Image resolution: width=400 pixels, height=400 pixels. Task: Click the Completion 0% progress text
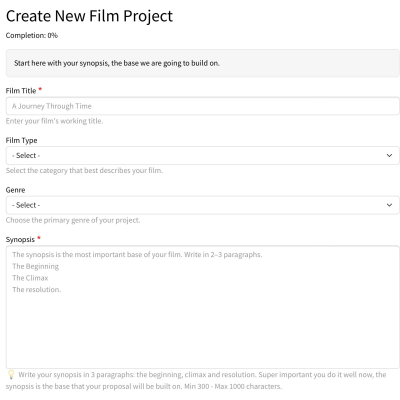[32, 35]
